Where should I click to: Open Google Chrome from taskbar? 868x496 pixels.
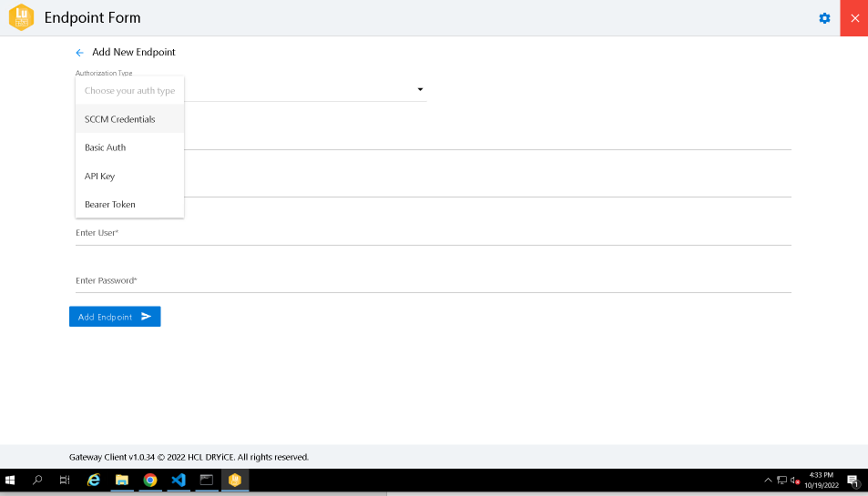150,480
